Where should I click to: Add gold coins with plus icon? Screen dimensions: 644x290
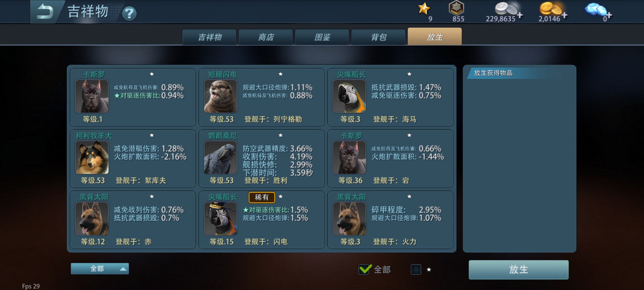(x=565, y=15)
